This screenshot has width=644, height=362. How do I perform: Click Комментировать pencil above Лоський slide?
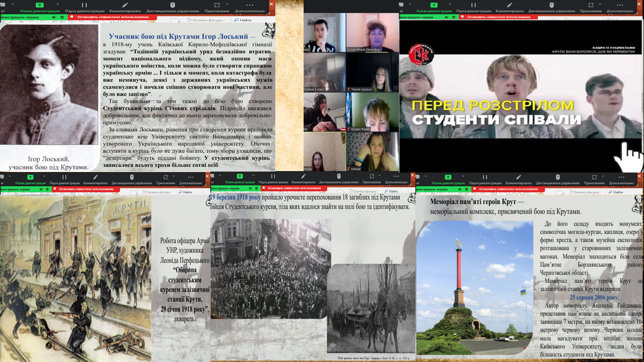(125, 5)
